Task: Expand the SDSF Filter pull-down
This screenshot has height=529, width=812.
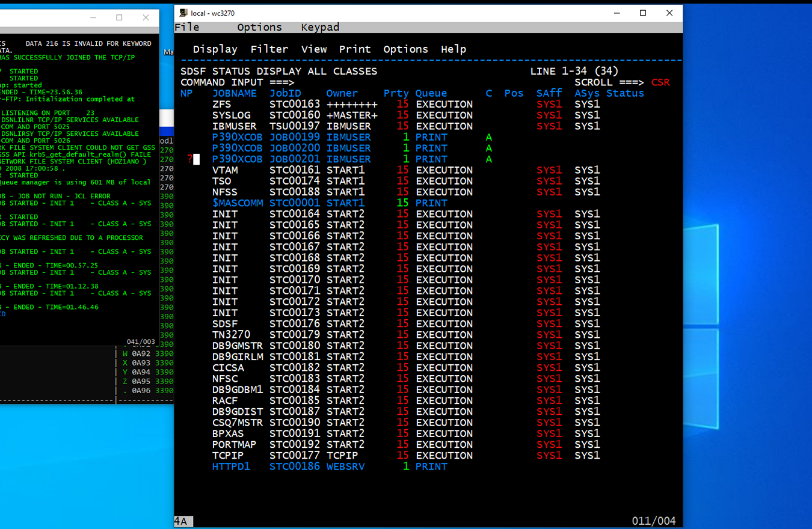Action: [x=269, y=49]
